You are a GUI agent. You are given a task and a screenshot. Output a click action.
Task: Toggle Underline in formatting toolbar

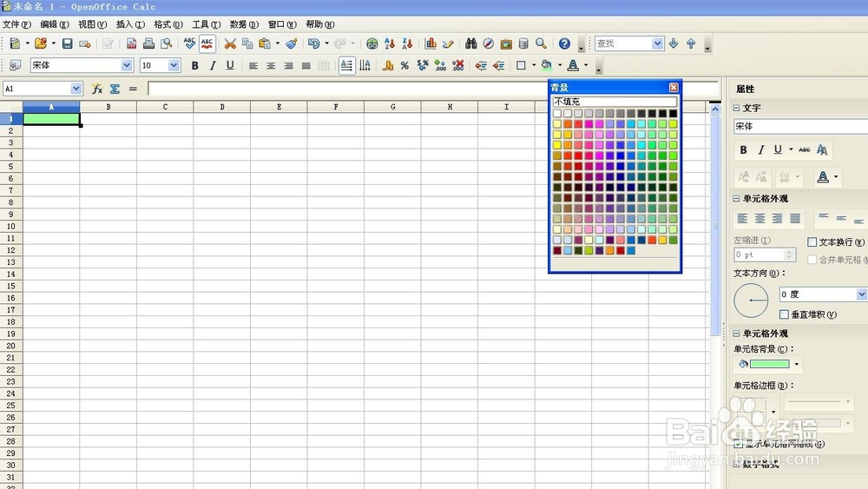(230, 65)
